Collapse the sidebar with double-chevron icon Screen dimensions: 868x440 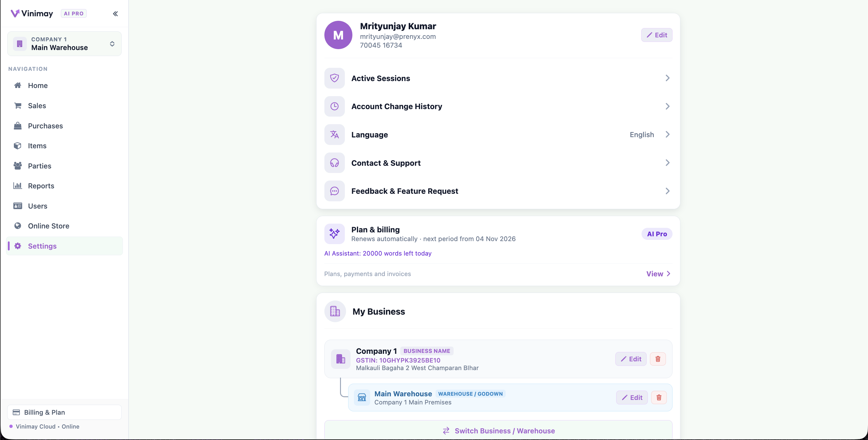115,14
